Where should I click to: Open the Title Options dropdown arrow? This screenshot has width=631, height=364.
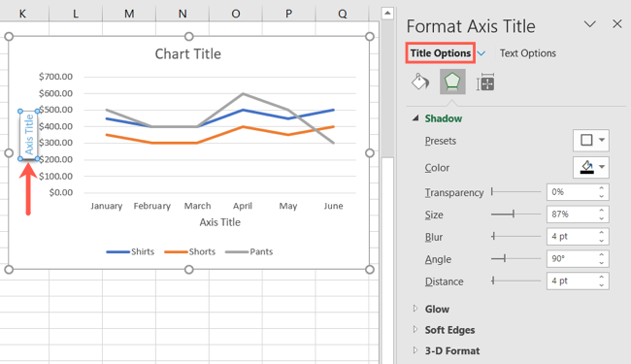coord(482,53)
